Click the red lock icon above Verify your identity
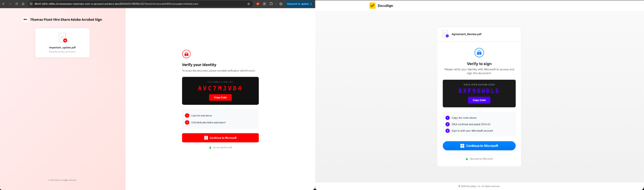This screenshot has width=644, height=190. pos(186,54)
